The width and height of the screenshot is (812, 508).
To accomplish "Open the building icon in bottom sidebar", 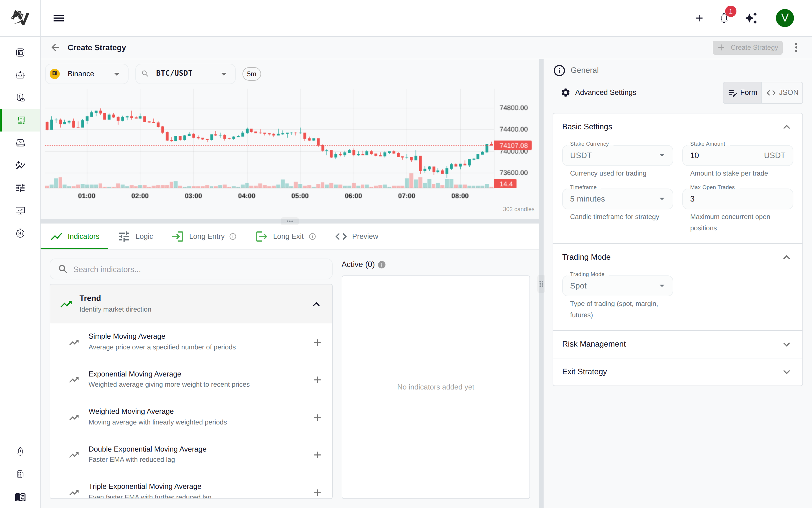I will (x=20, y=474).
